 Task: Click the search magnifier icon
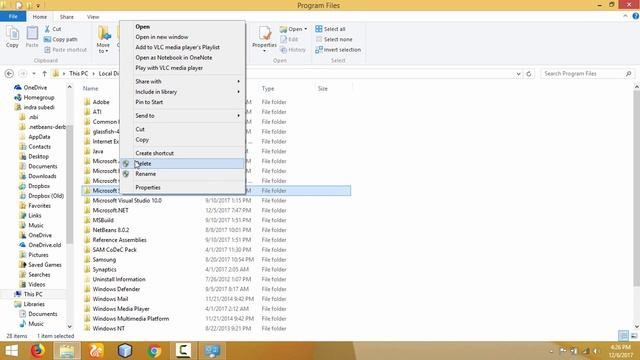(x=629, y=73)
